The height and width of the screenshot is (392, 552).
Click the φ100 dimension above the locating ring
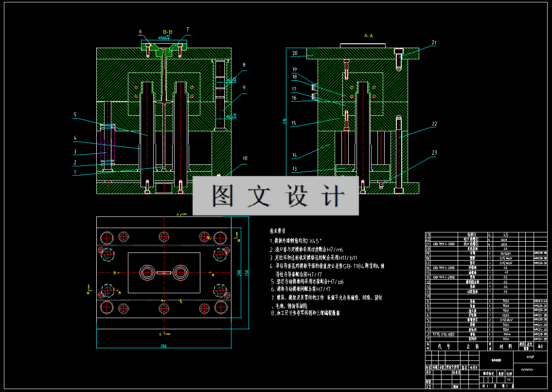point(164,37)
